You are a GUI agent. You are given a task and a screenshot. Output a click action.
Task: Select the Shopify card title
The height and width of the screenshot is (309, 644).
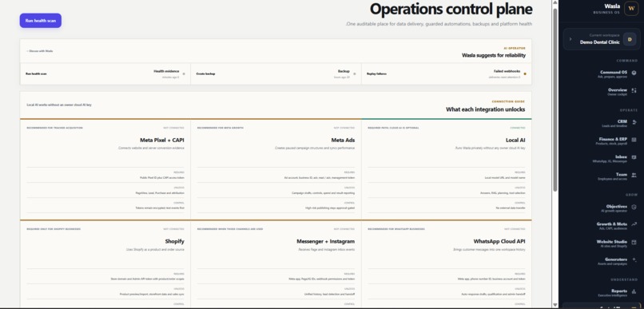[x=174, y=241]
